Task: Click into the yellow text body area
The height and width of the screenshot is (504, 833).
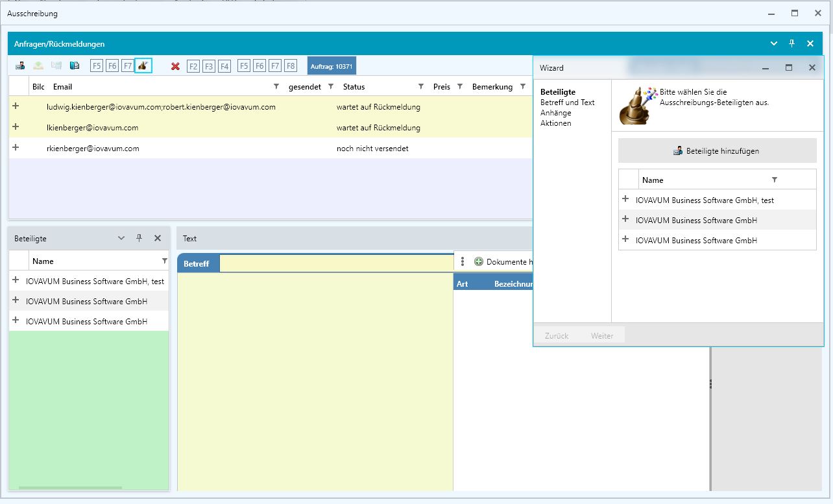Action: click(x=315, y=381)
